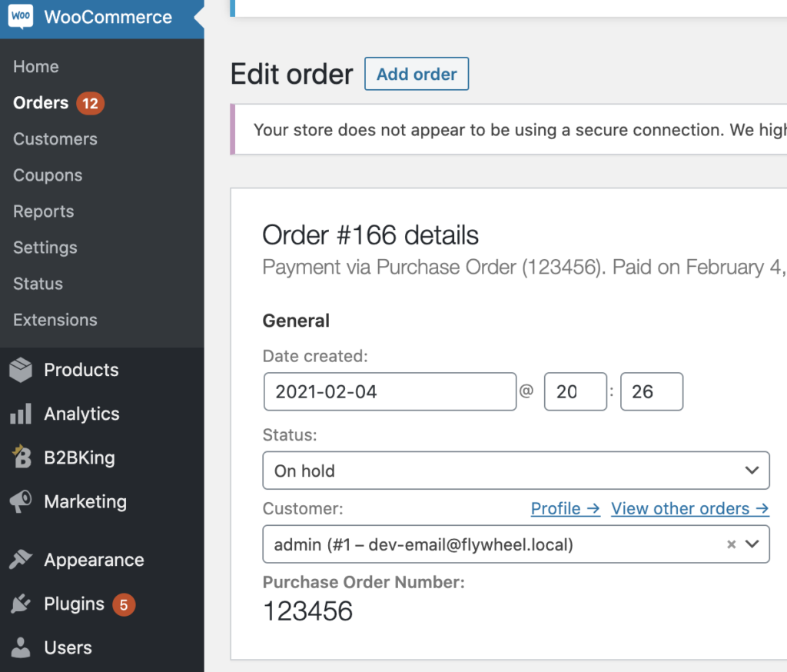
Task: Select the Appearance menu label
Action: pyautogui.click(x=95, y=560)
